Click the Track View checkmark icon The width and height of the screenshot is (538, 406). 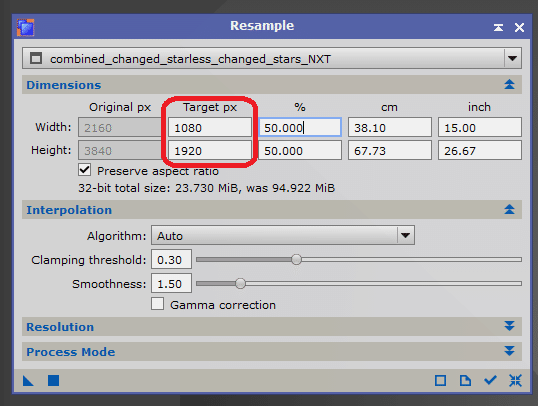490,380
